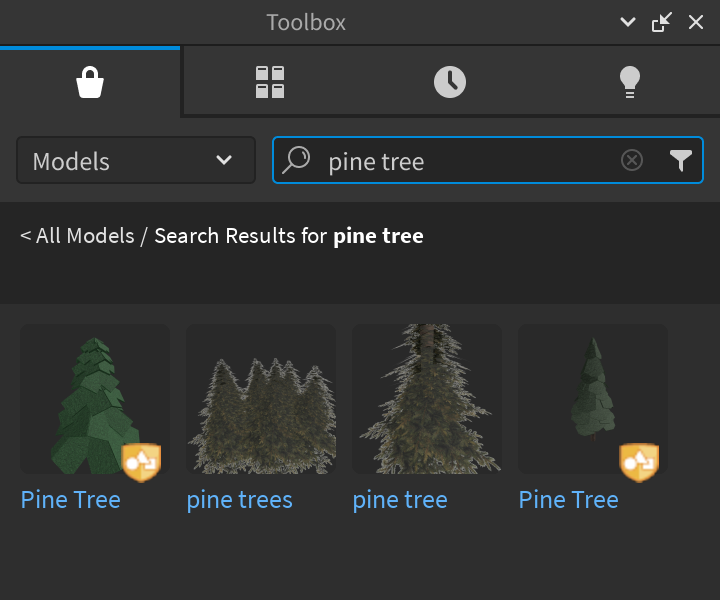Open the Creations lightbulb tab
Screen dimensions: 720x600
629,82
